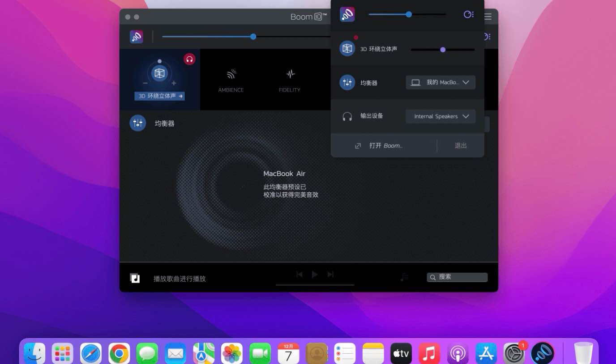The width and height of the screenshot is (616, 364).
Task: Open Photos from the Dock
Action: pos(232,354)
